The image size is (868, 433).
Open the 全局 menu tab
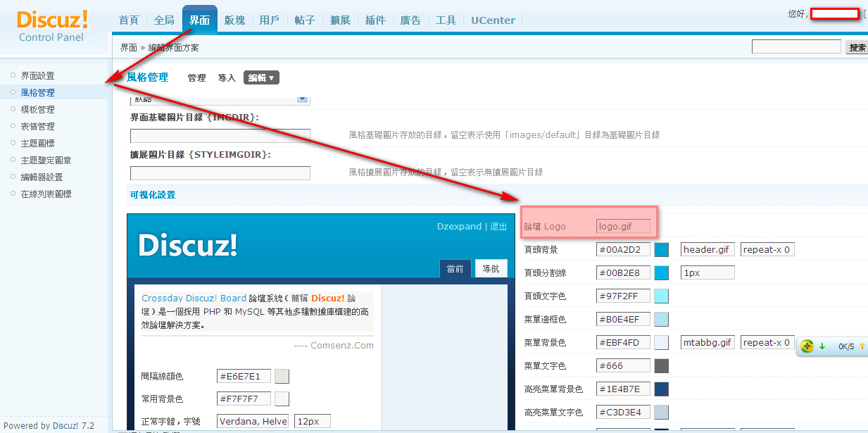pyautogui.click(x=164, y=20)
